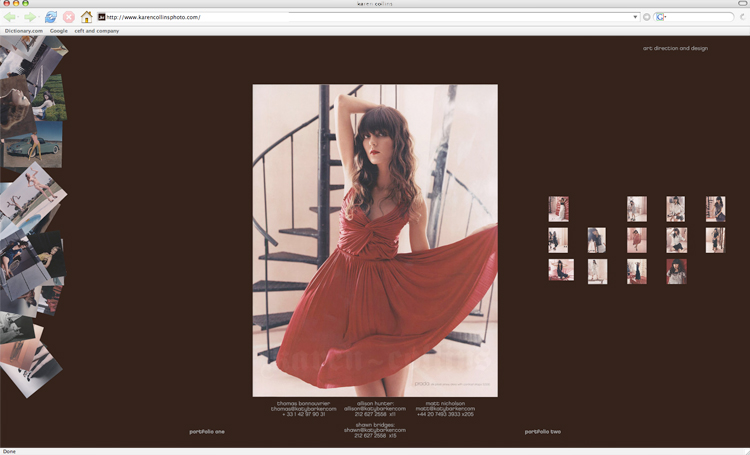Screen dimensions: 750x455
Task: Open the address bar history dropdown arrow
Action: (x=635, y=17)
